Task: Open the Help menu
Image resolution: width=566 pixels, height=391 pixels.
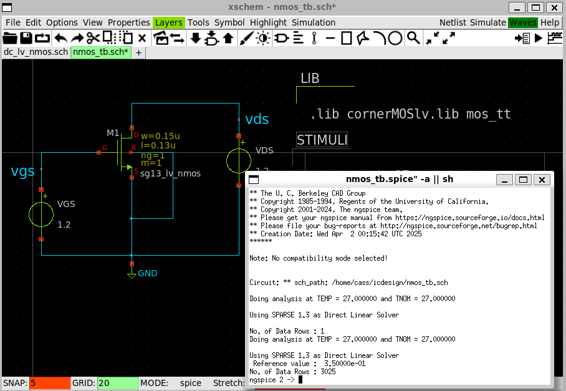Action: [x=550, y=22]
